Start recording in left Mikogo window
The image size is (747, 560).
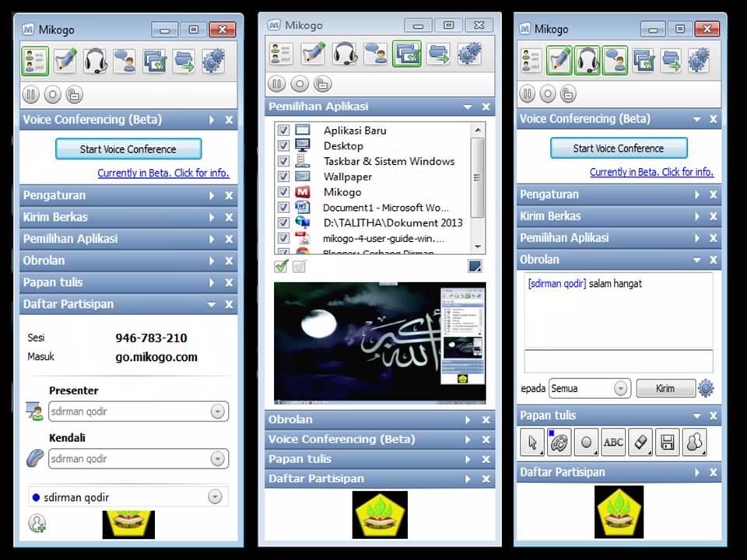click(52, 94)
